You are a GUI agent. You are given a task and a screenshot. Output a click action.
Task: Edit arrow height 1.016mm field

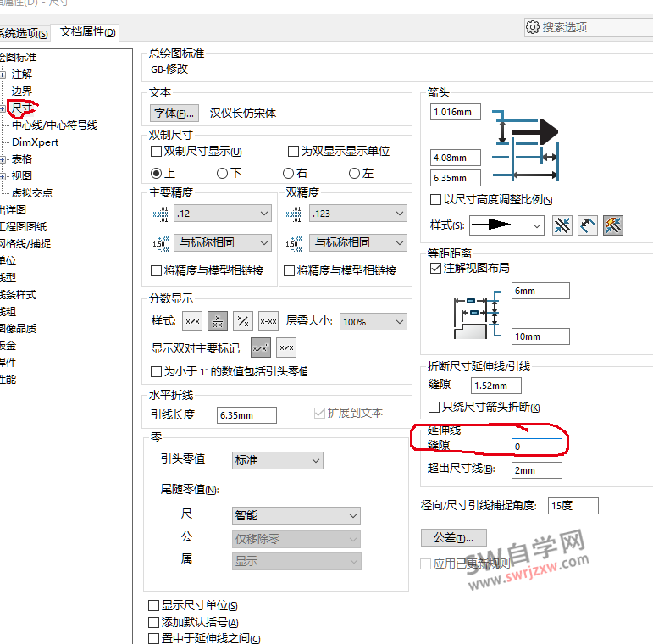(x=455, y=112)
